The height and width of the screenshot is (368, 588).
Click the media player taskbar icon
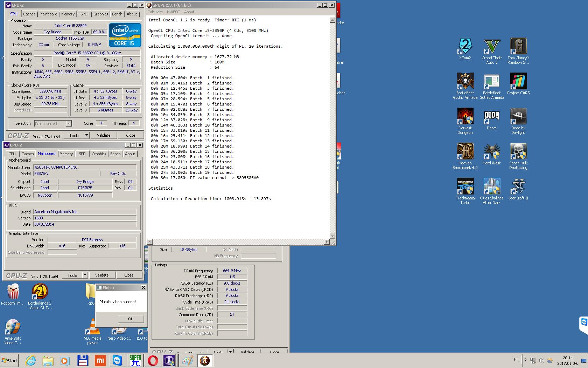(x=65, y=361)
